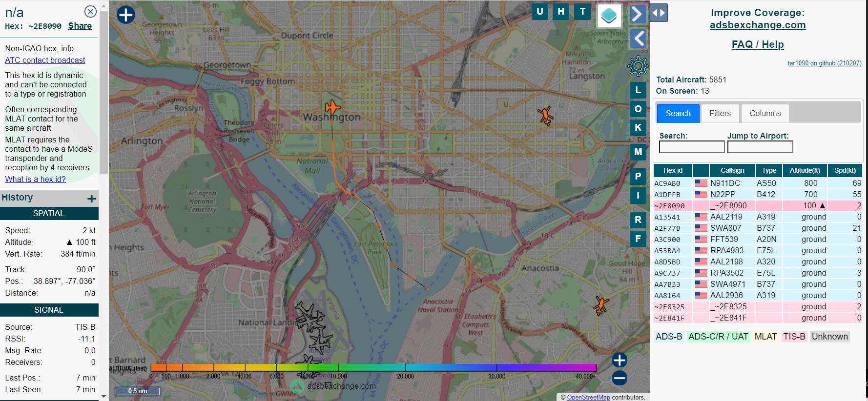Toggle the H map button
The image size is (868, 401).
tap(561, 12)
